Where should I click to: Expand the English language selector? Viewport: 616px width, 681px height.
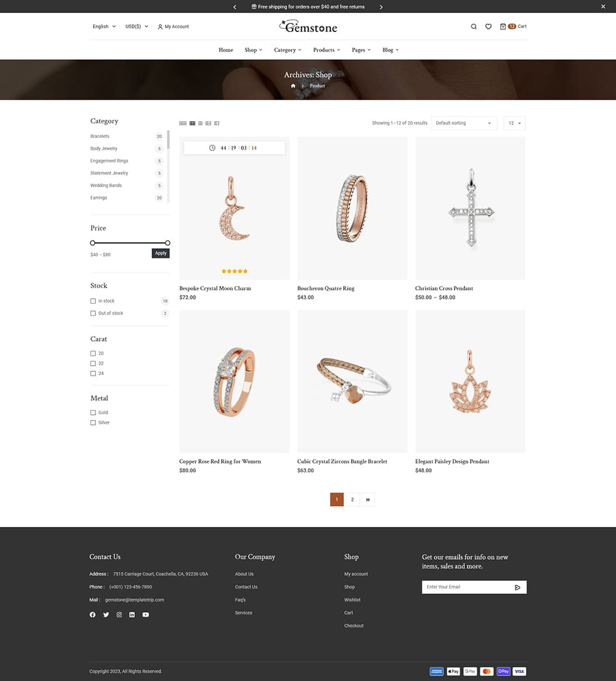point(104,26)
